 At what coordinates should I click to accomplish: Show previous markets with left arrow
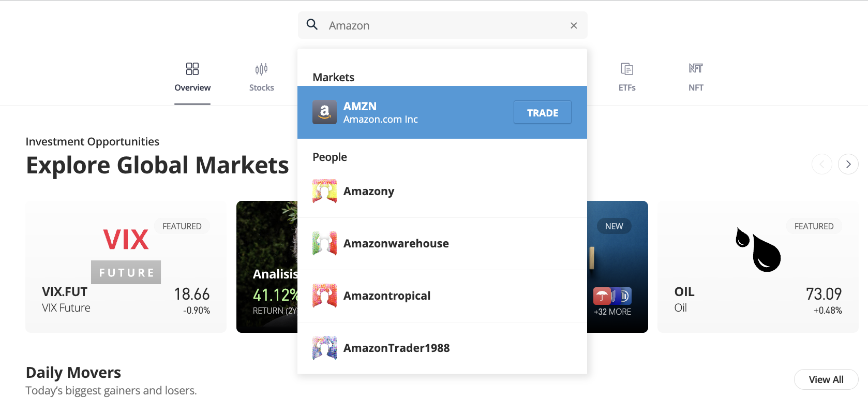pyautogui.click(x=822, y=164)
